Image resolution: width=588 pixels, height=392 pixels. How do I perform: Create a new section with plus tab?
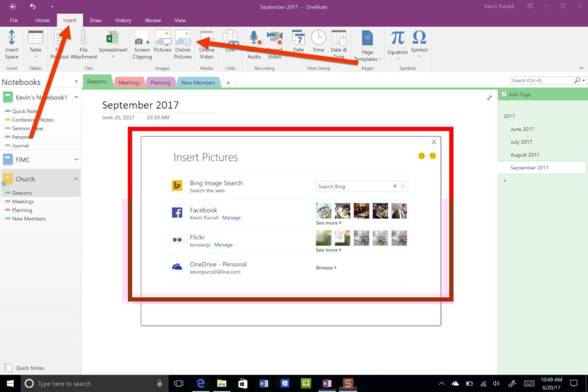(228, 82)
